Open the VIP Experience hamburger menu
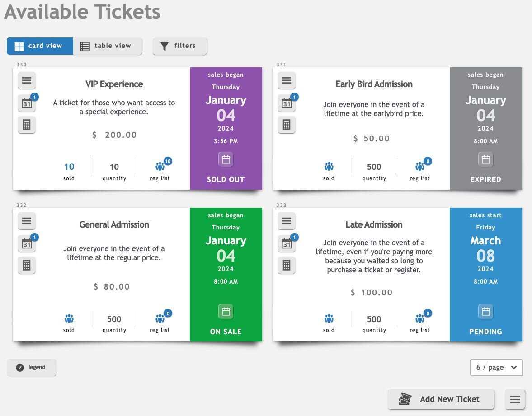Screen dimensions: 532x416 27,81
